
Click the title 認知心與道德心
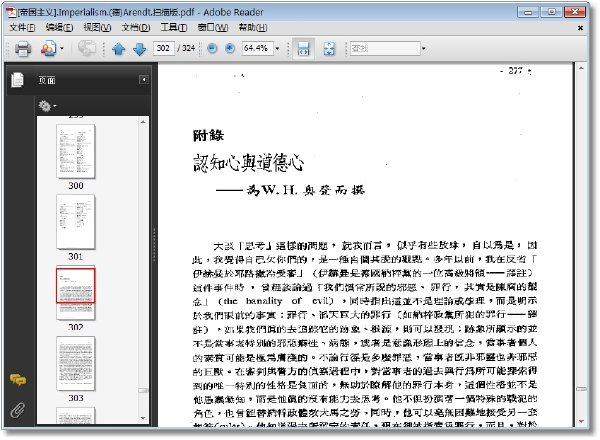pyautogui.click(x=249, y=163)
